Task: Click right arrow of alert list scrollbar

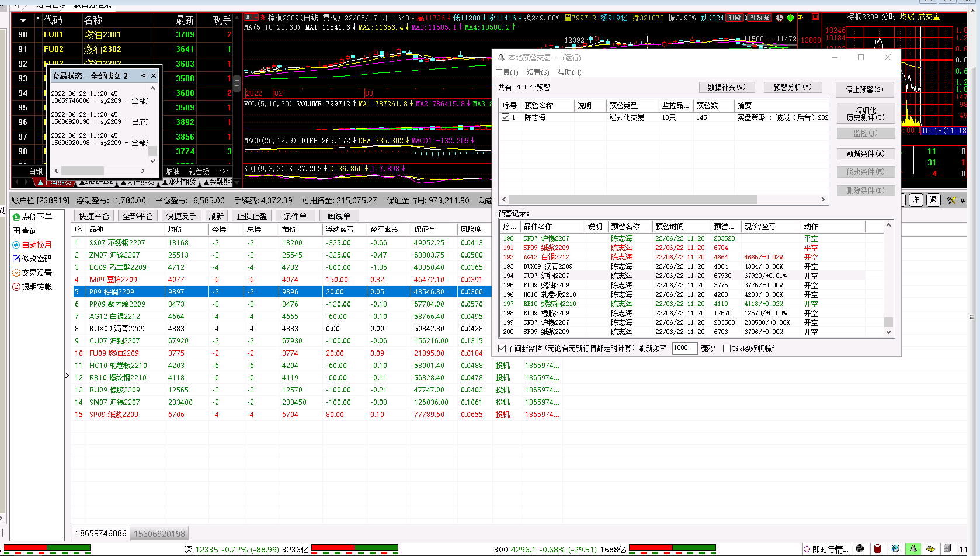Action: pos(823,200)
